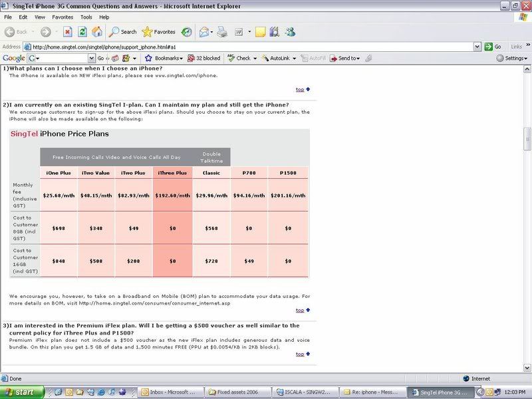Click the Print icon
The width and height of the screenshot is (532, 399).
(x=222, y=31)
